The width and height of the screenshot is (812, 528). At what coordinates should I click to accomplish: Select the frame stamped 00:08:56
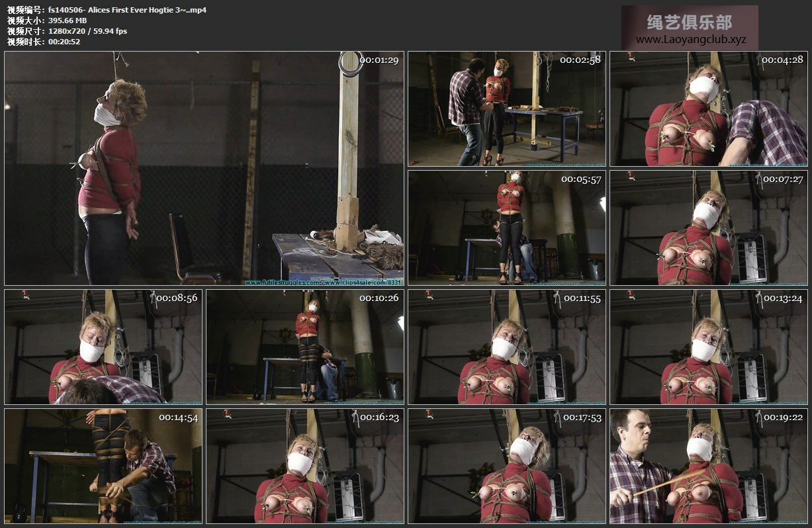click(x=103, y=347)
